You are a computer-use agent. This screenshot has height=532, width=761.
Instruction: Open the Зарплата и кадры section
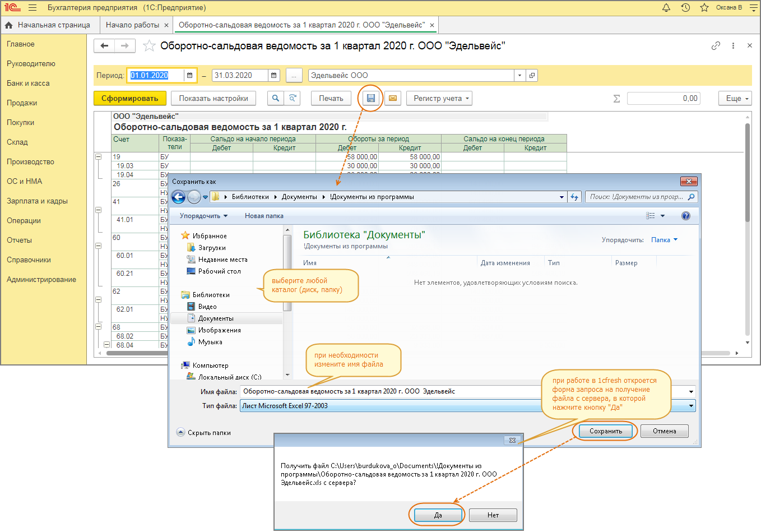click(37, 201)
